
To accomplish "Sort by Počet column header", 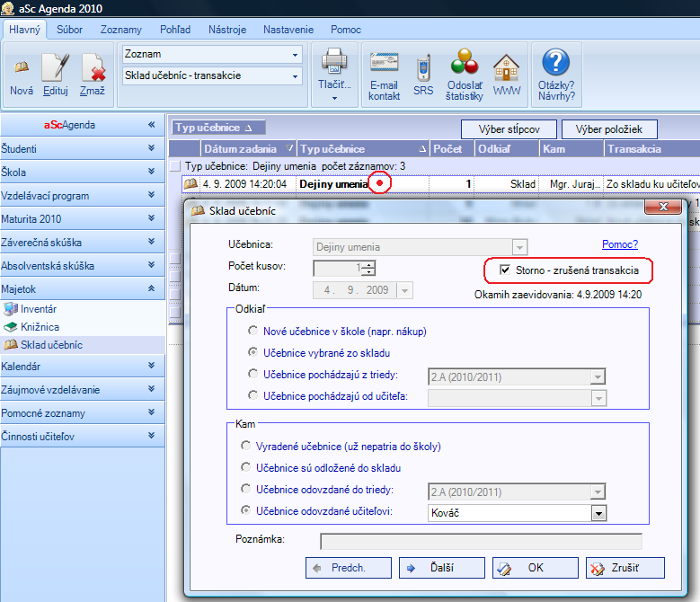I will point(452,148).
